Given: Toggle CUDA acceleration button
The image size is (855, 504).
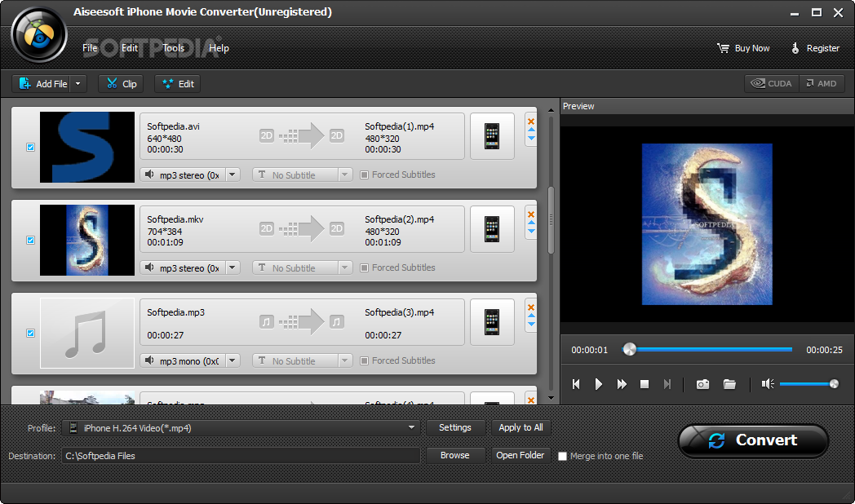Looking at the screenshot, I should click(772, 83).
